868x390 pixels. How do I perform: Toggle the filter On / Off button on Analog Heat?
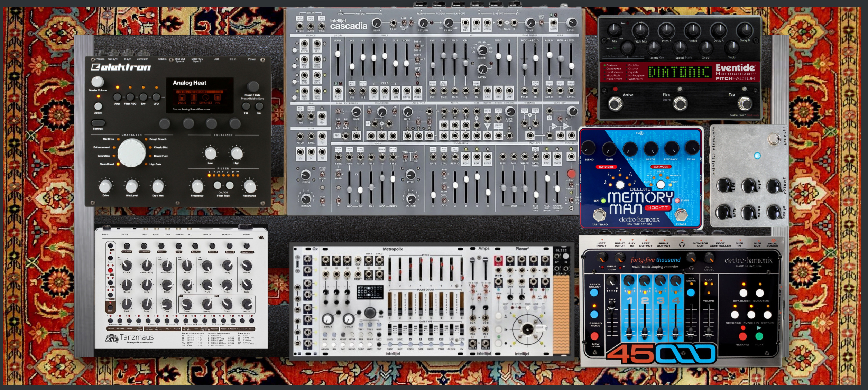click(x=218, y=186)
